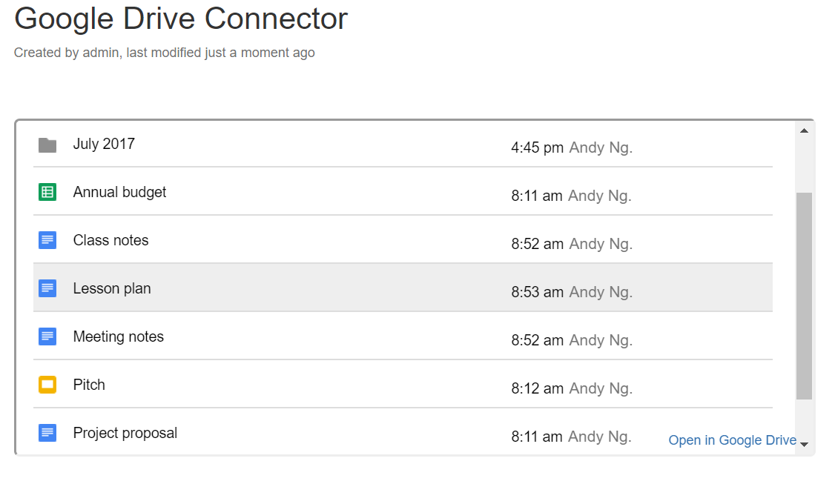Select the Class notes file name
Image resolution: width=835 pixels, height=504 pixels.
(110, 240)
